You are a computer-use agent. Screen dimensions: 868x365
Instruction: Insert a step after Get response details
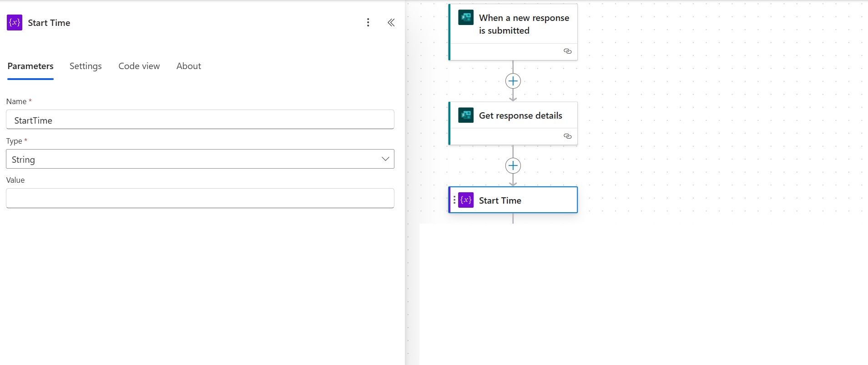[x=513, y=166]
